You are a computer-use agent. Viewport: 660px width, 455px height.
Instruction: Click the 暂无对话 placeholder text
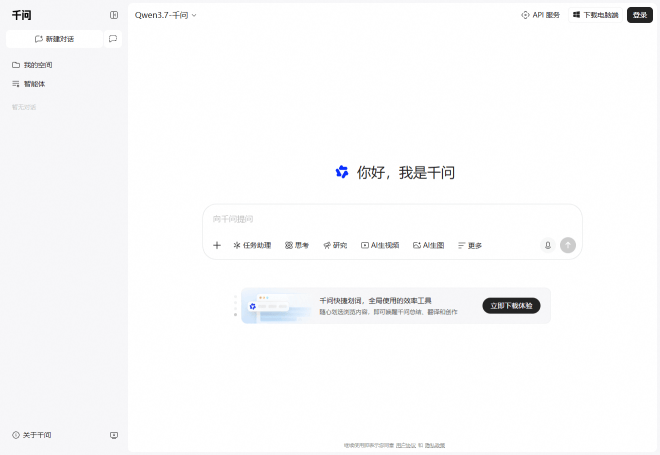coord(24,107)
